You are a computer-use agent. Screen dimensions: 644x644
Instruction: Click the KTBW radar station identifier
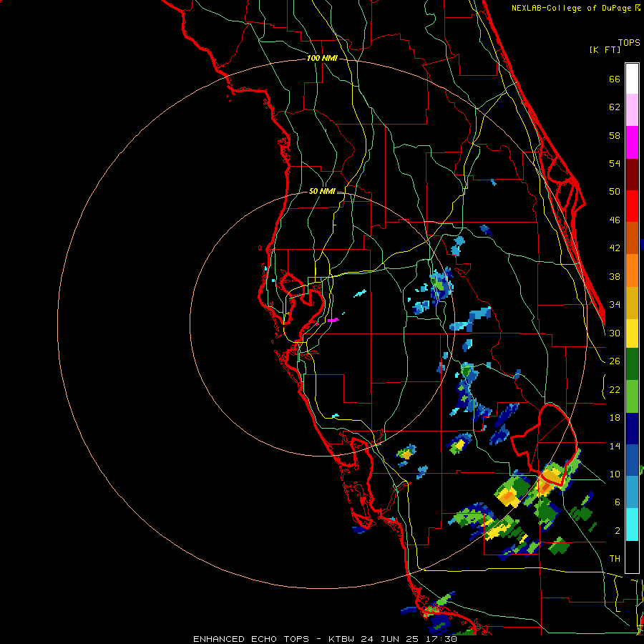tap(343, 639)
